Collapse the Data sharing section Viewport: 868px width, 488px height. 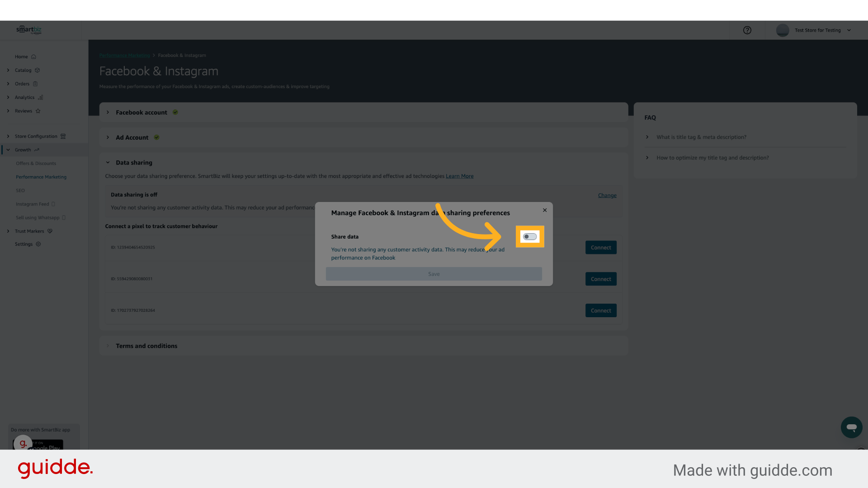point(108,163)
